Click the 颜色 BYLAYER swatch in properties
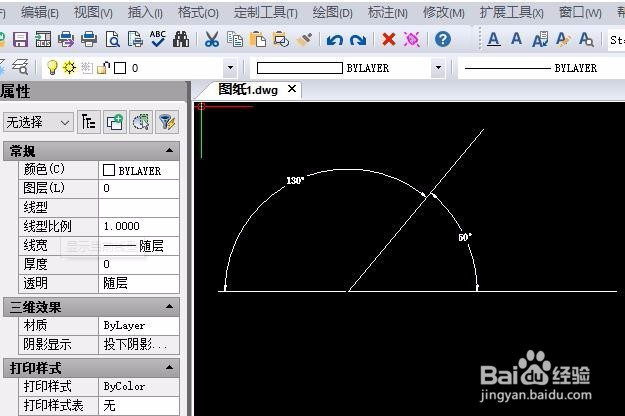Screen dimensions: 625x416 109,170
